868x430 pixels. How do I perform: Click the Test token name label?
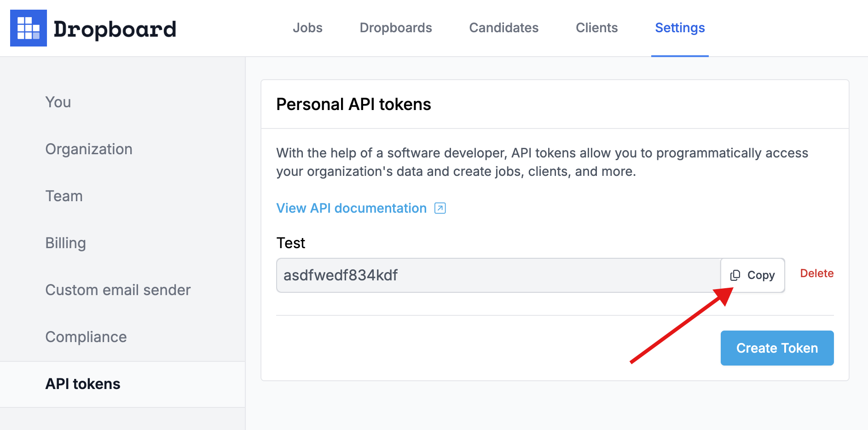(x=291, y=243)
